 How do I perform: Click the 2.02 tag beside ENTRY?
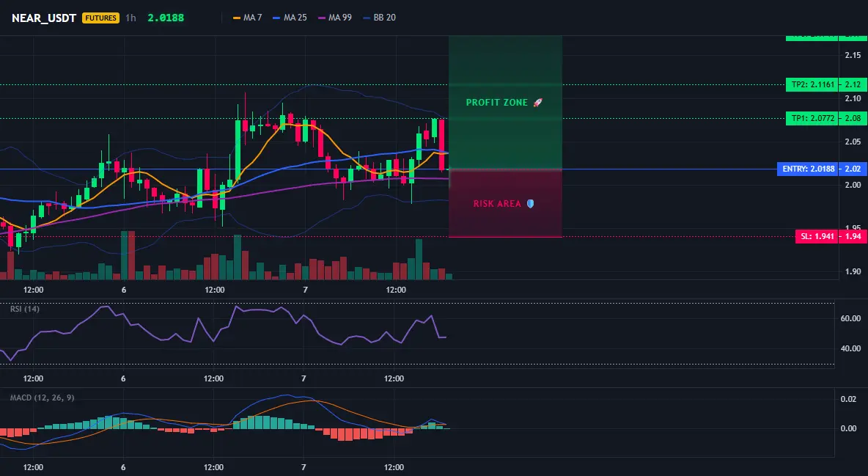pos(853,169)
